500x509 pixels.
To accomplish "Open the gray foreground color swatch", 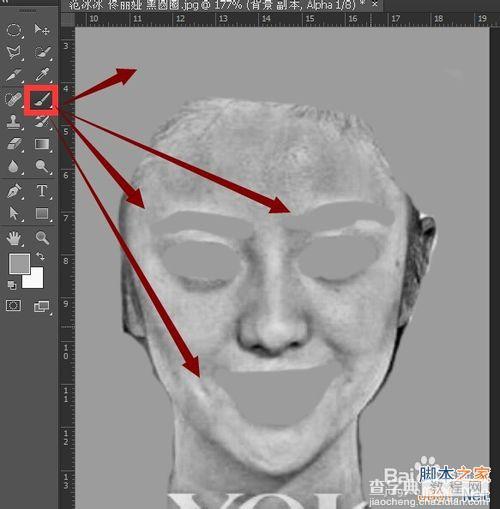I will 19,263.
